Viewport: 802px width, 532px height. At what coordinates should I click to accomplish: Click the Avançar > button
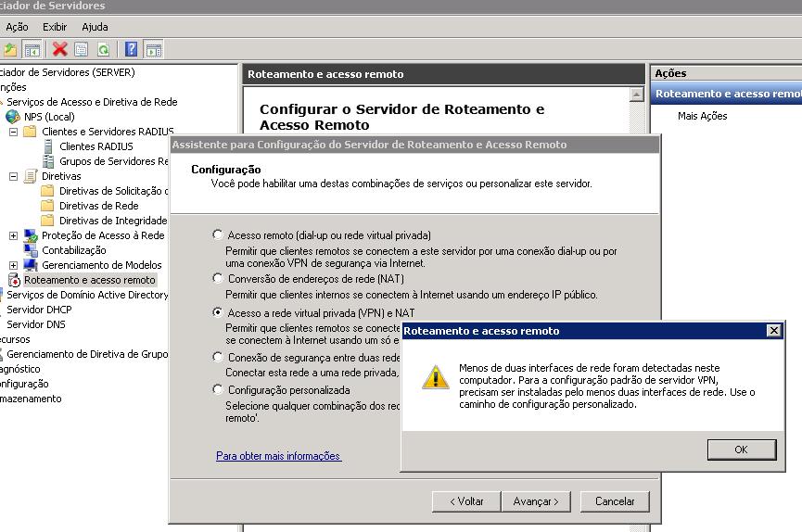click(536, 501)
